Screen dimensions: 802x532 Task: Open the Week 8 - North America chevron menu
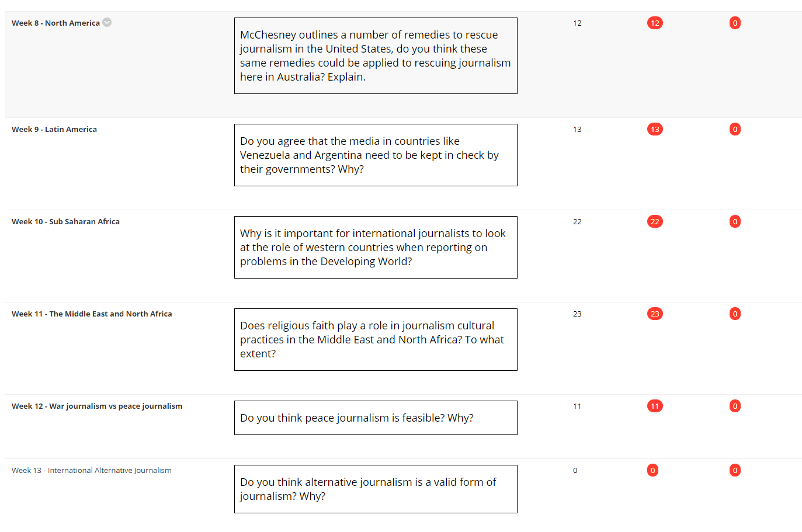(x=107, y=22)
